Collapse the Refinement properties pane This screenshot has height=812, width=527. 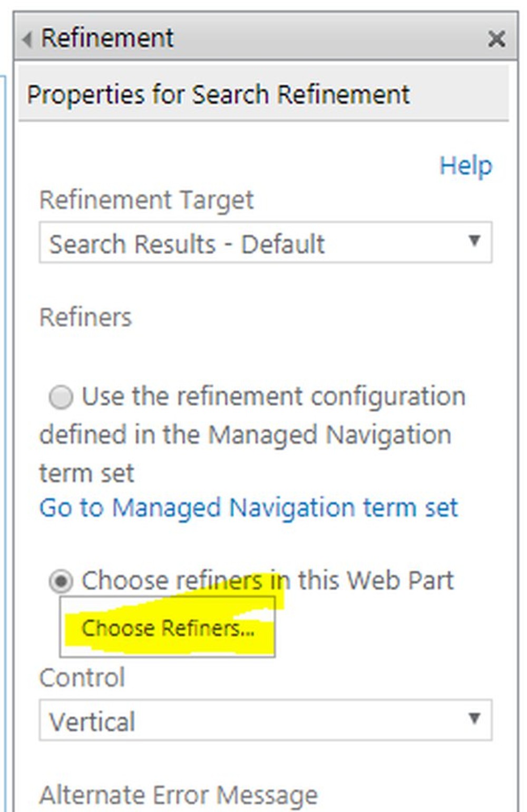click(x=26, y=38)
